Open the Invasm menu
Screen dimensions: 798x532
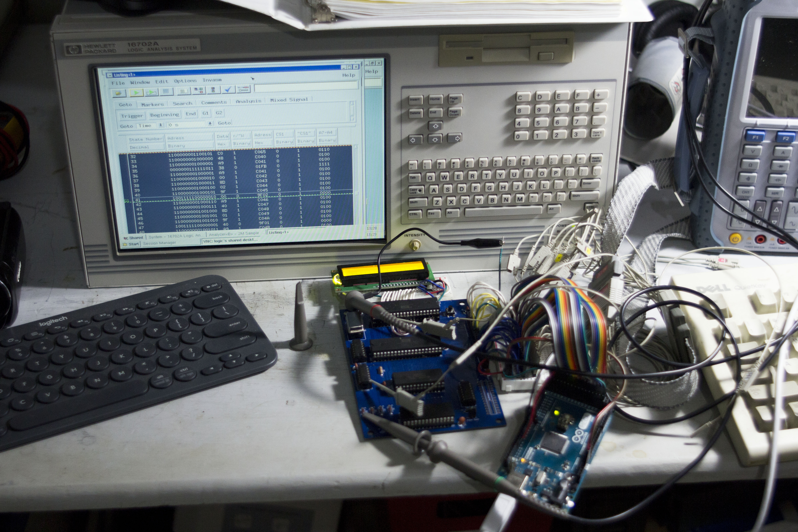(x=212, y=80)
